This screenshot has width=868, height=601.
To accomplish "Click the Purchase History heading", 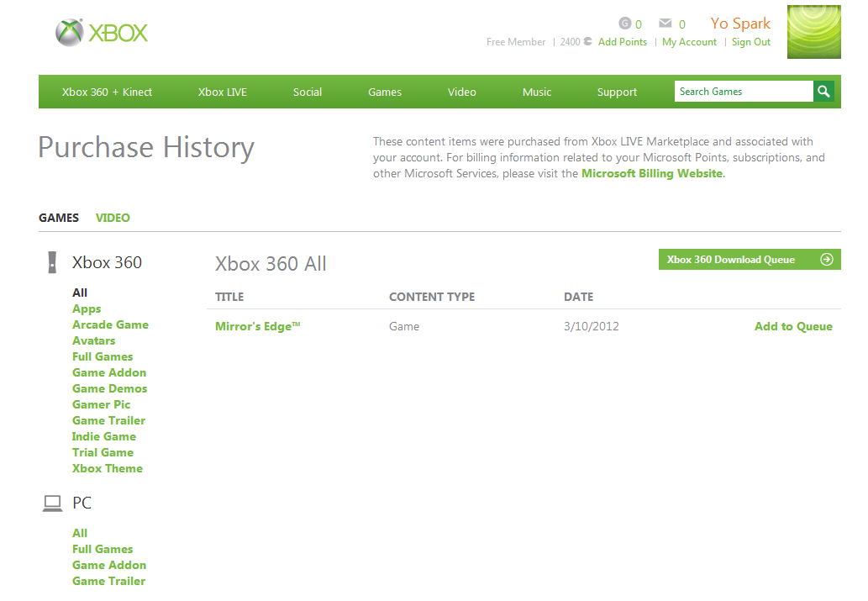I will click(146, 148).
